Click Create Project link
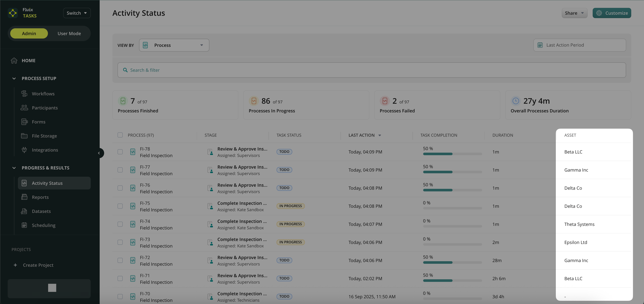The image size is (644, 304). coord(38,265)
